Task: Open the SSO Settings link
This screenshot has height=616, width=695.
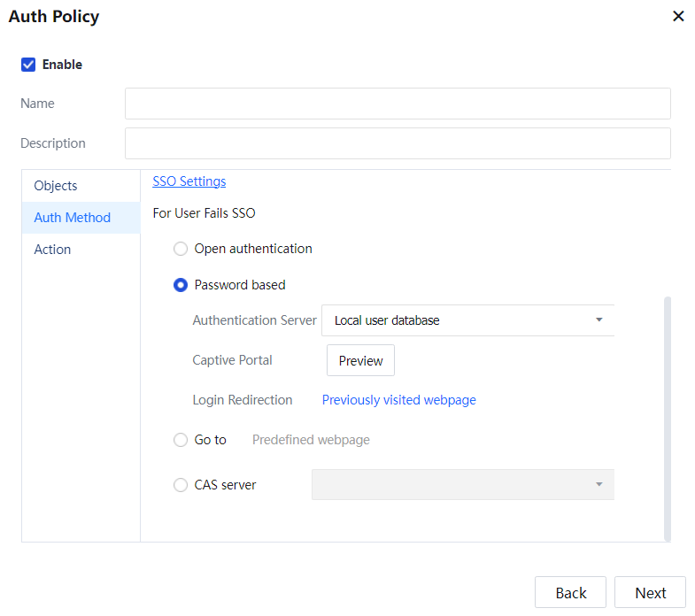Action: pos(189,181)
